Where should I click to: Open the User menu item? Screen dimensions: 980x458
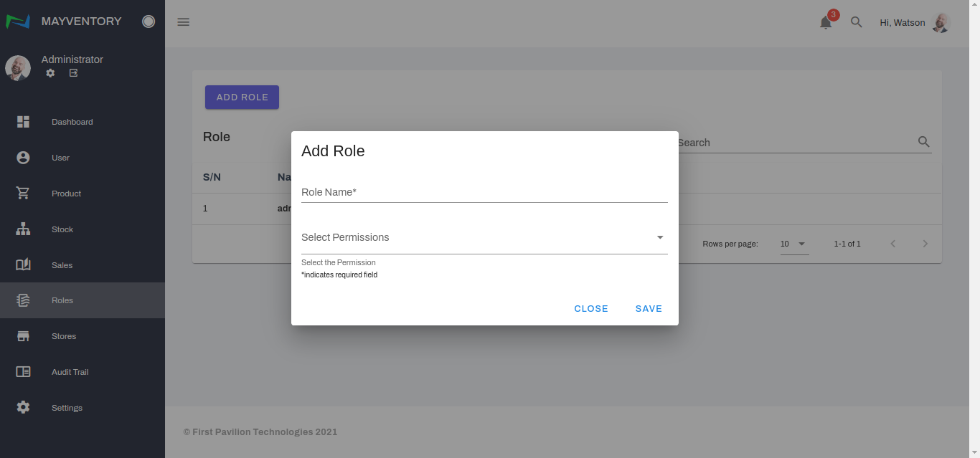coord(60,158)
